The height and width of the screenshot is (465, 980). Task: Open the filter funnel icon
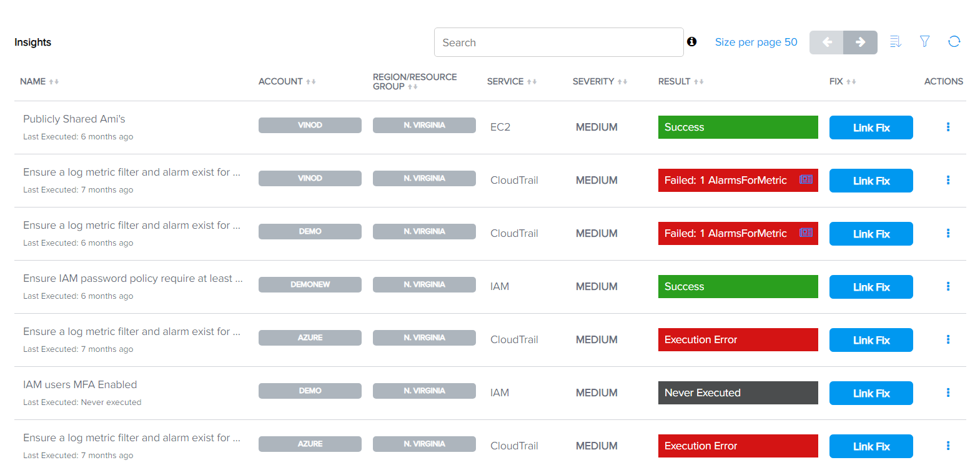(x=924, y=41)
